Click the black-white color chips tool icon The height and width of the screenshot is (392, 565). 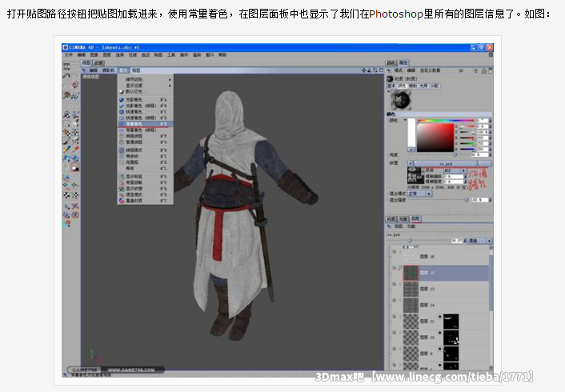75,167
